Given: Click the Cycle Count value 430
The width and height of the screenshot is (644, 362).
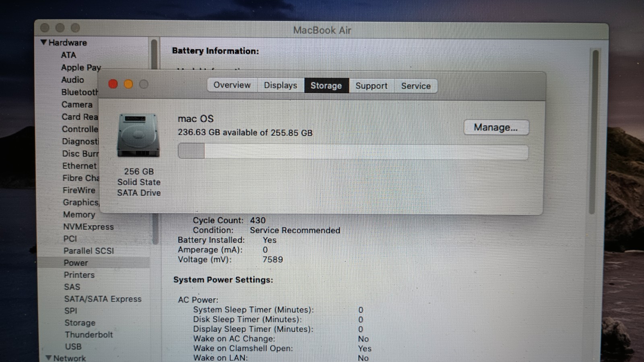Looking at the screenshot, I should 258,220.
